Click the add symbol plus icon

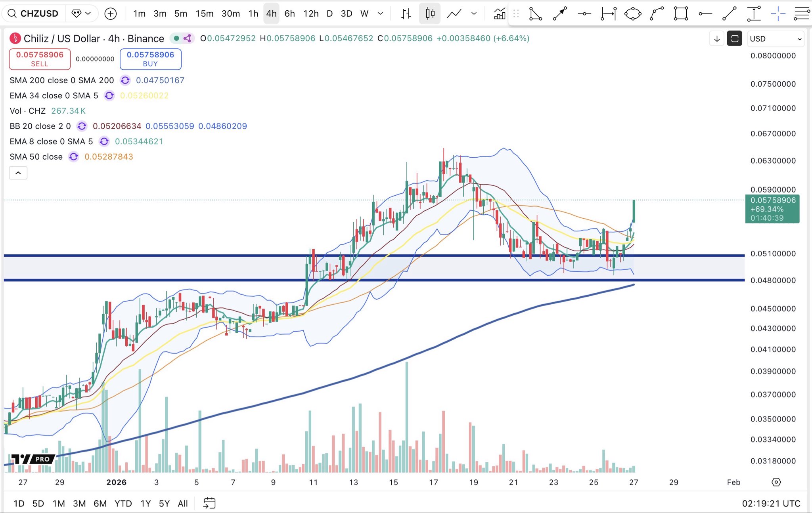(x=110, y=14)
